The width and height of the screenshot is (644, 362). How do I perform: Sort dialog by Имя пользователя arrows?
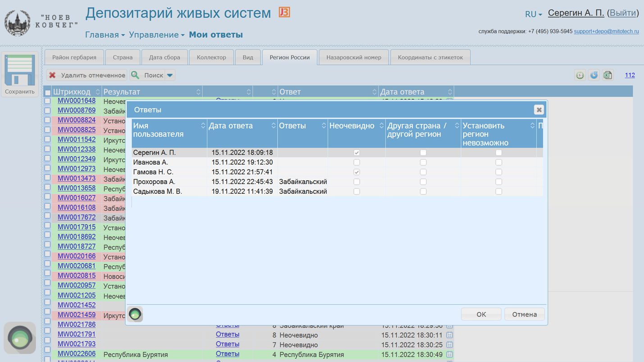point(203,126)
